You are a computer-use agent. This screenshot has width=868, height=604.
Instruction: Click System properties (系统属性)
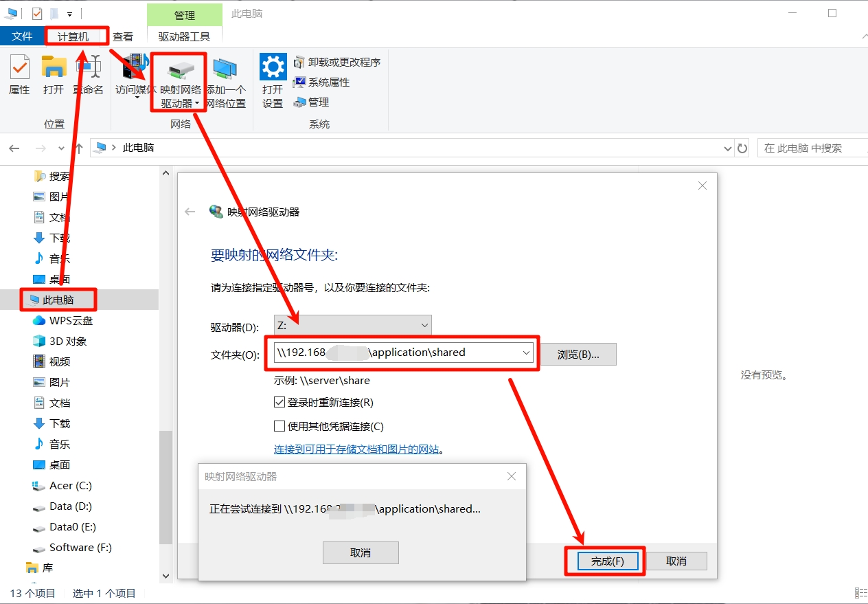[x=321, y=82]
